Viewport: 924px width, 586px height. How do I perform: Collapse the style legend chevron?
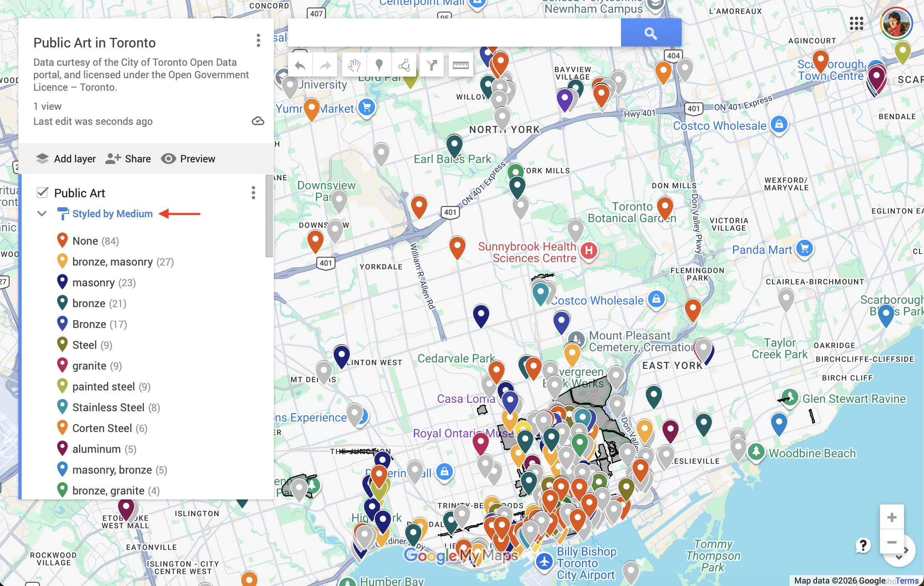pos(42,214)
